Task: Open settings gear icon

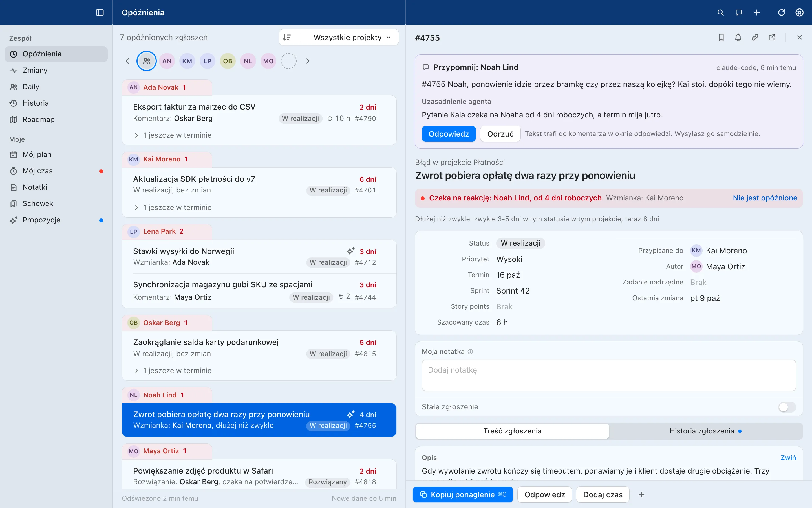Action: coord(800,12)
